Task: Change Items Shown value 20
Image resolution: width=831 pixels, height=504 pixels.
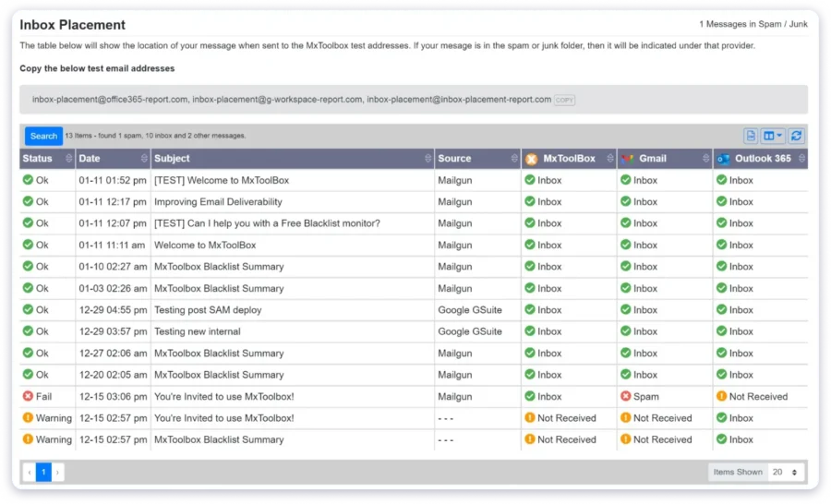Action: coord(785,472)
